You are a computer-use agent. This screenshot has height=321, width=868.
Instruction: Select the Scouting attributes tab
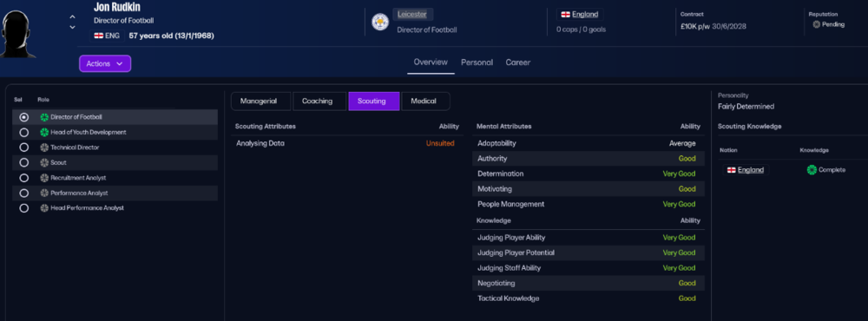pos(373,102)
